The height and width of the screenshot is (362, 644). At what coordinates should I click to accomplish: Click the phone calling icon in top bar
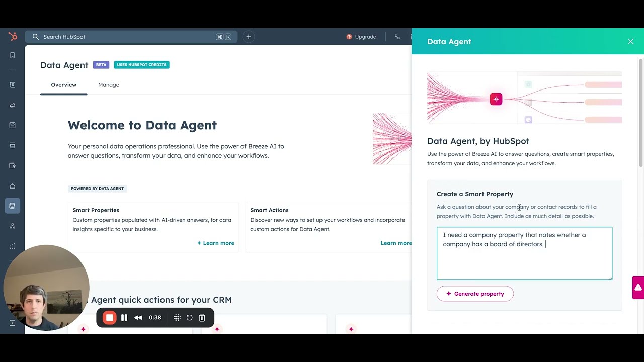coord(397,37)
